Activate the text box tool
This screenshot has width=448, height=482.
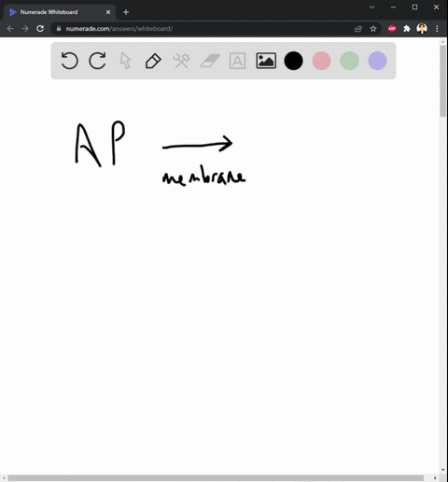(x=237, y=61)
